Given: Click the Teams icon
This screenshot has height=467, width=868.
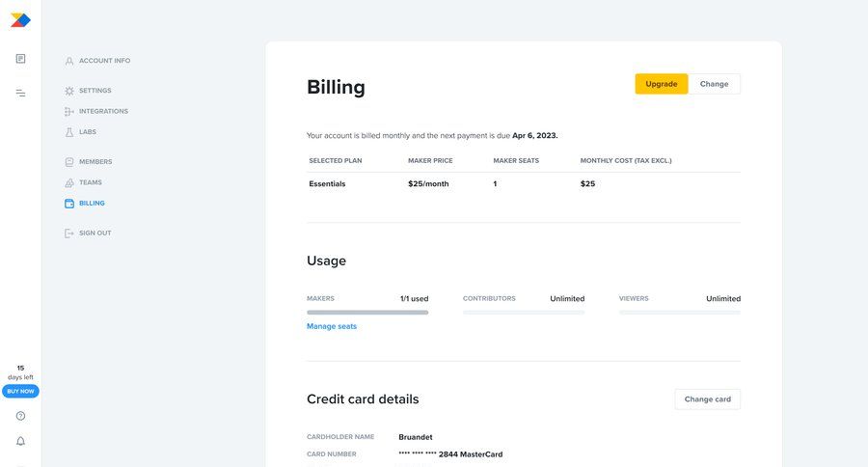Looking at the screenshot, I should pyautogui.click(x=69, y=182).
